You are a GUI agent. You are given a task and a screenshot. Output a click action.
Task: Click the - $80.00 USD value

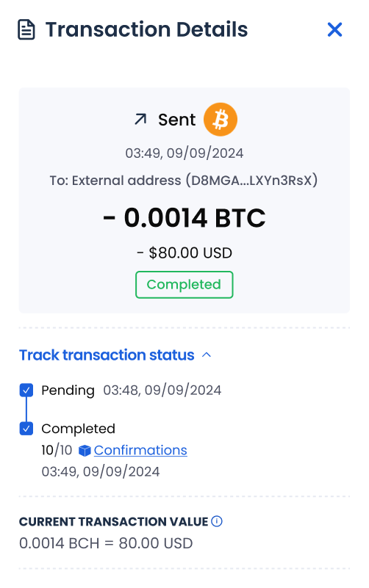(184, 253)
